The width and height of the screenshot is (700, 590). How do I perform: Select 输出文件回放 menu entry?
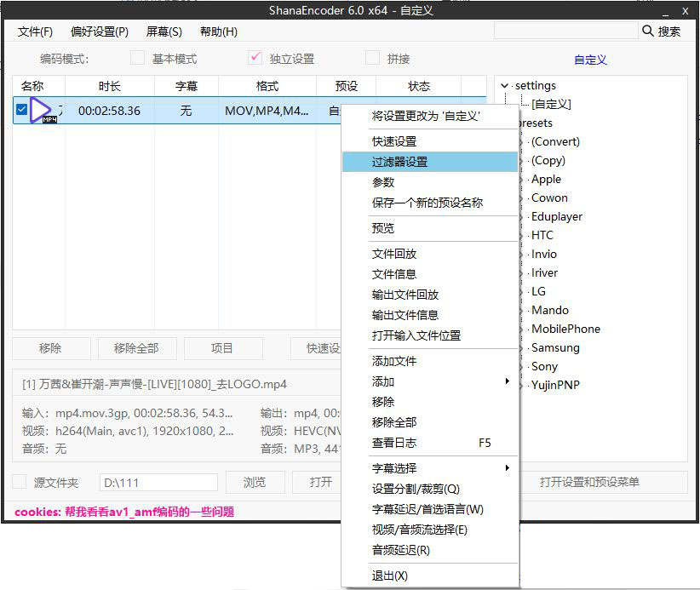pyautogui.click(x=430, y=295)
